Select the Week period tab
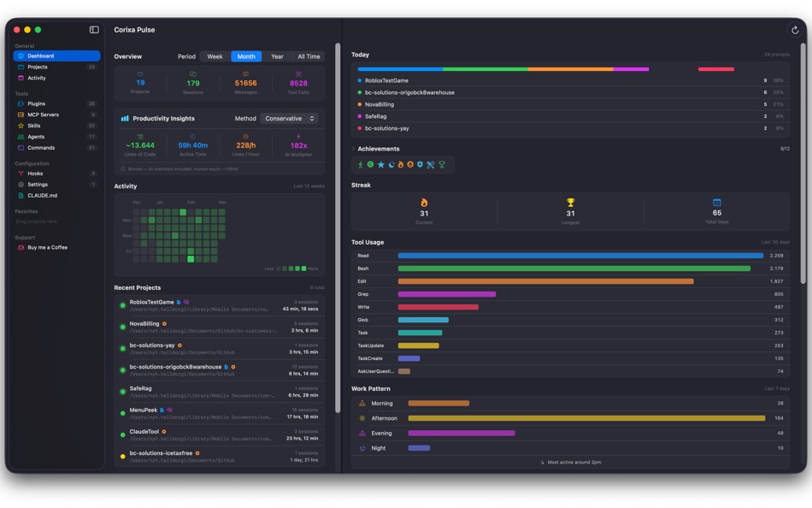Image resolution: width=812 pixels, height=508 pixels. point(215,56)
